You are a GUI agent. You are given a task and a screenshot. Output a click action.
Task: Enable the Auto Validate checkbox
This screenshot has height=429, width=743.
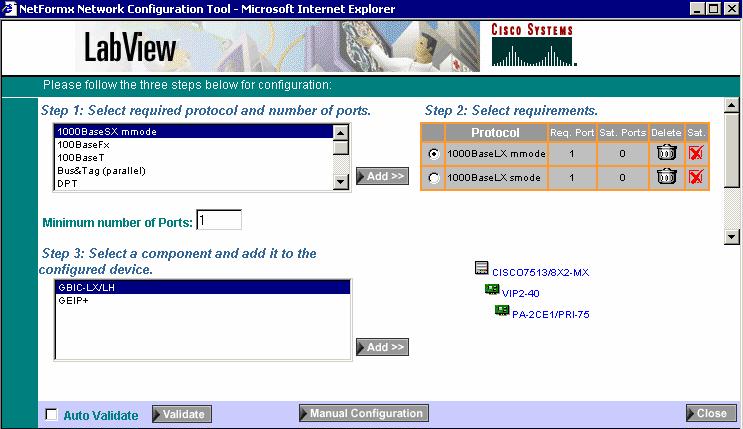coord(52,415)
